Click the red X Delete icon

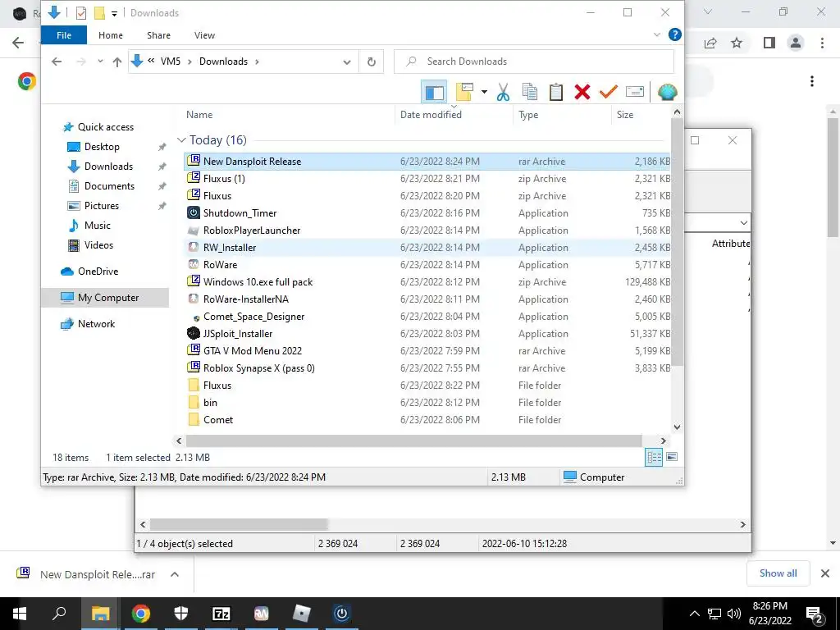582,92
